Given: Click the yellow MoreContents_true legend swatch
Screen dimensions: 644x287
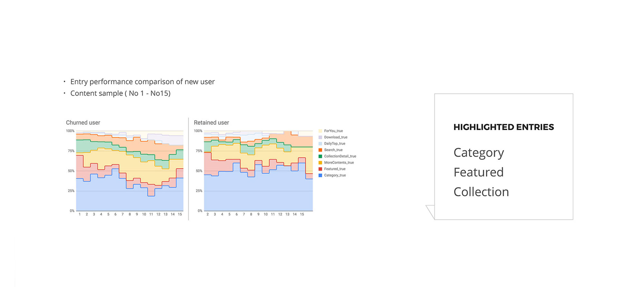Looking at the screenshot, I should pyautogui.click(x=320, y=162).
